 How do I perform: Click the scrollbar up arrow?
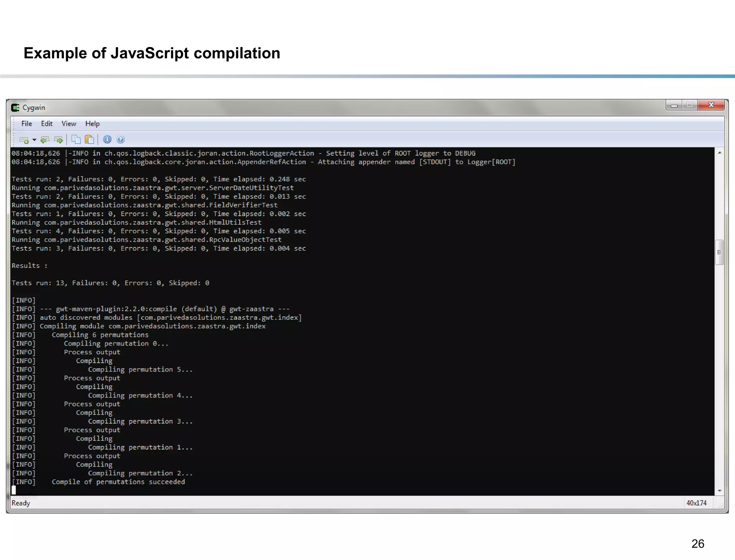(720, 153)
